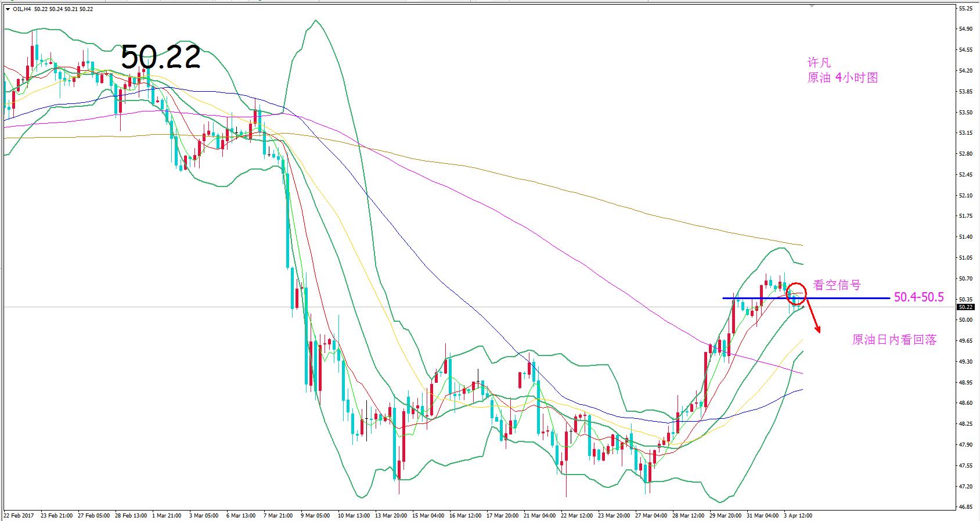The image size is (980, 521).
Task: Click the 53.85 price scale label
Action: [966, 92]
